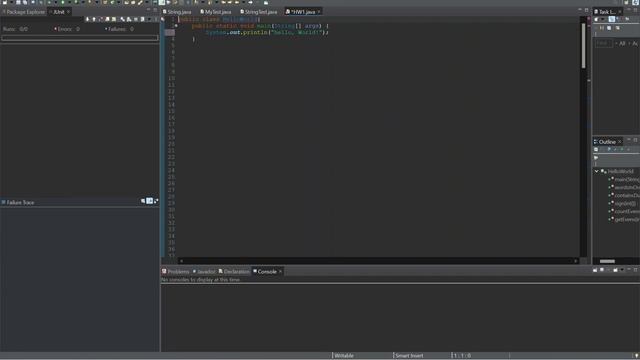Minimize the editor area

tap(580, 10)
